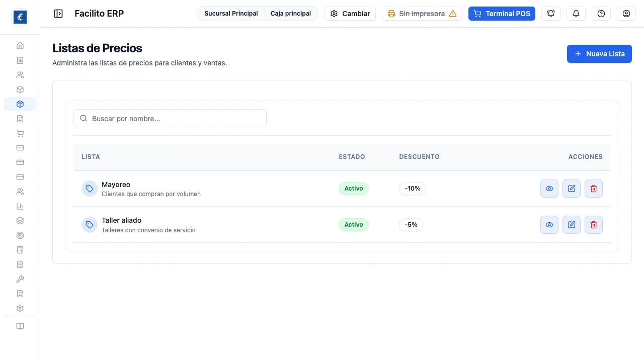644x362 pixels.
Task: Select the Caja principal chip
Action: pyautogui.click(x=291, y=14)
